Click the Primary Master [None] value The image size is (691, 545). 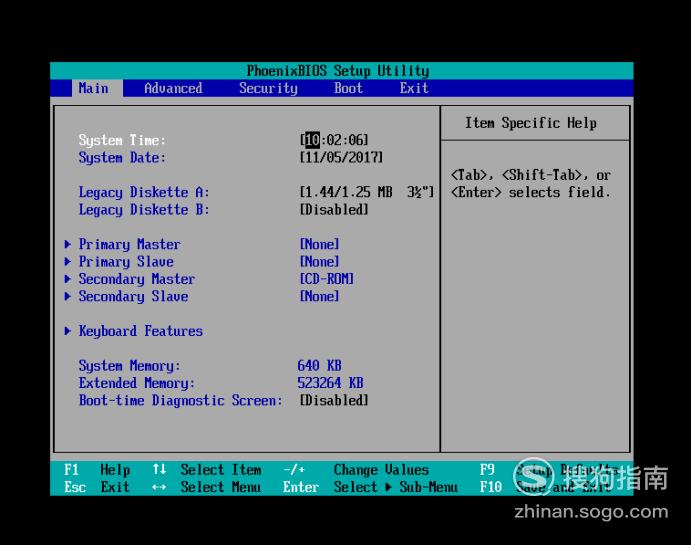pyautogui.click(x=319, y=245)
